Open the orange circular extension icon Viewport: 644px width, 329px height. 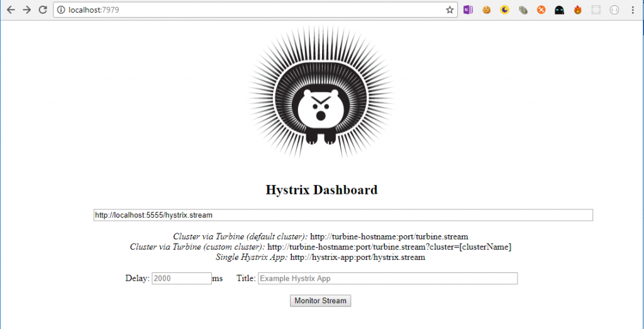[x=541, y=10]
